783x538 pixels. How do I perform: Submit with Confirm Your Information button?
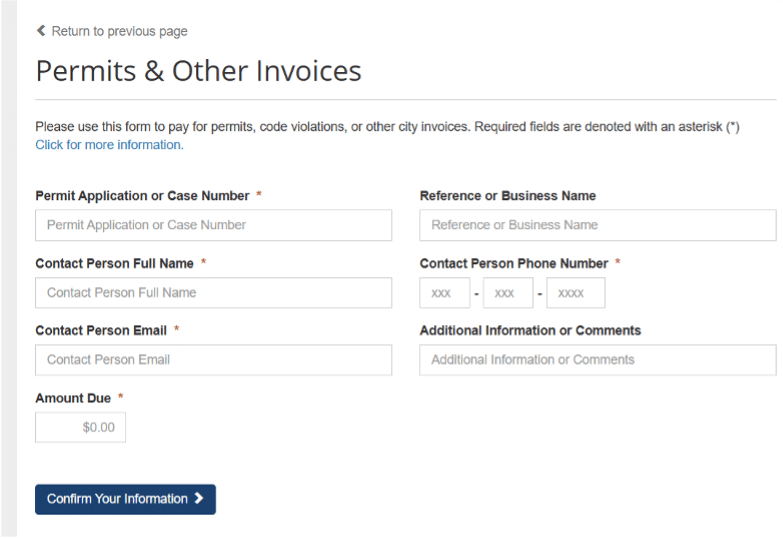pos(125,499)
